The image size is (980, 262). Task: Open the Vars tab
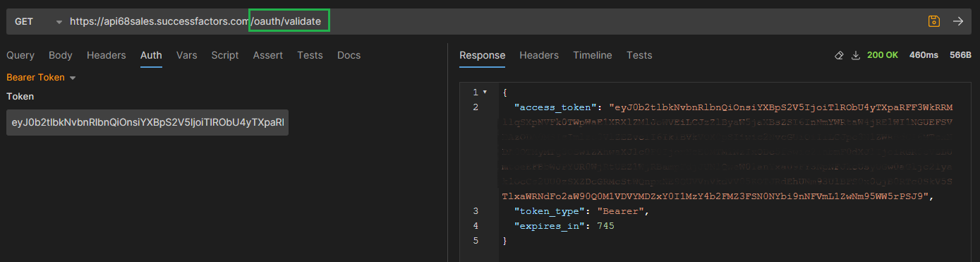point(186,55)
